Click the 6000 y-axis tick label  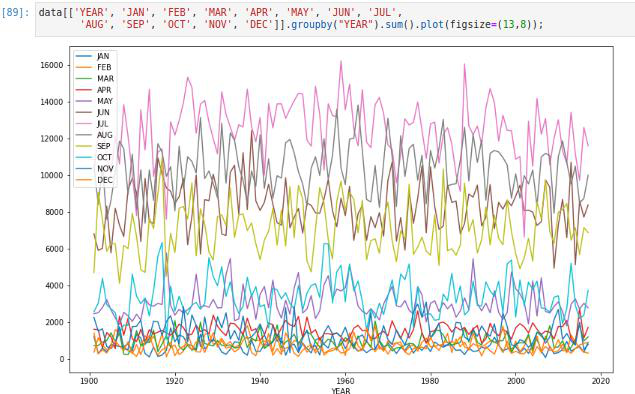click(54, 249)
